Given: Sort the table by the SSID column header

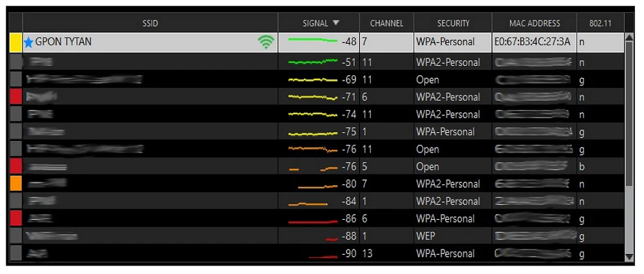Looking at the screenshot, I should coord(150,23).
